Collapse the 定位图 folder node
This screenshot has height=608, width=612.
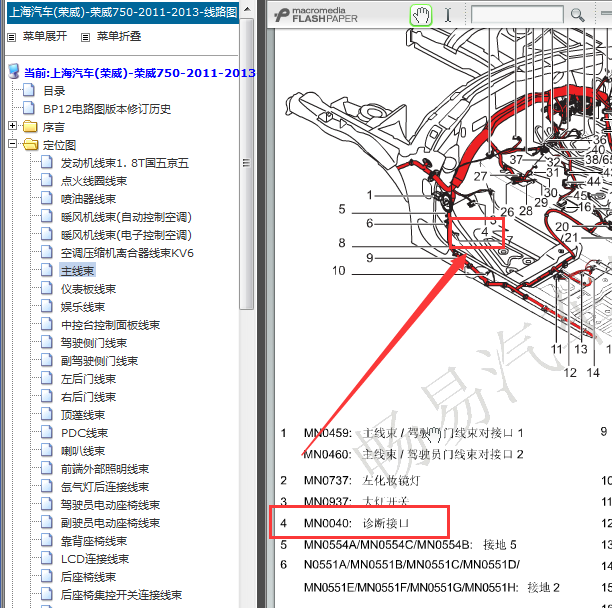[12, 144]
